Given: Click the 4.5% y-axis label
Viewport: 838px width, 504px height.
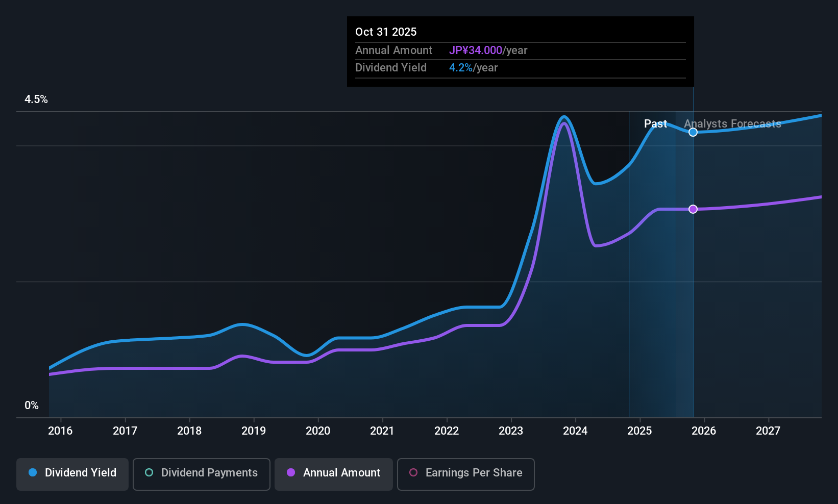Looking at the screenshot, I should click(36, 99).
